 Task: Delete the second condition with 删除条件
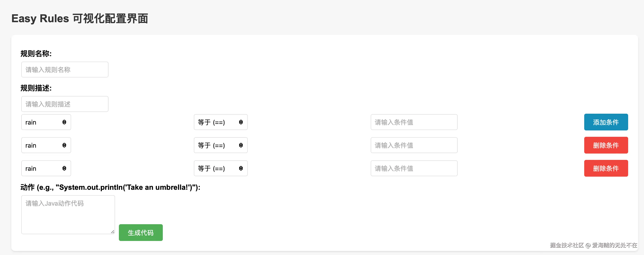606,145
